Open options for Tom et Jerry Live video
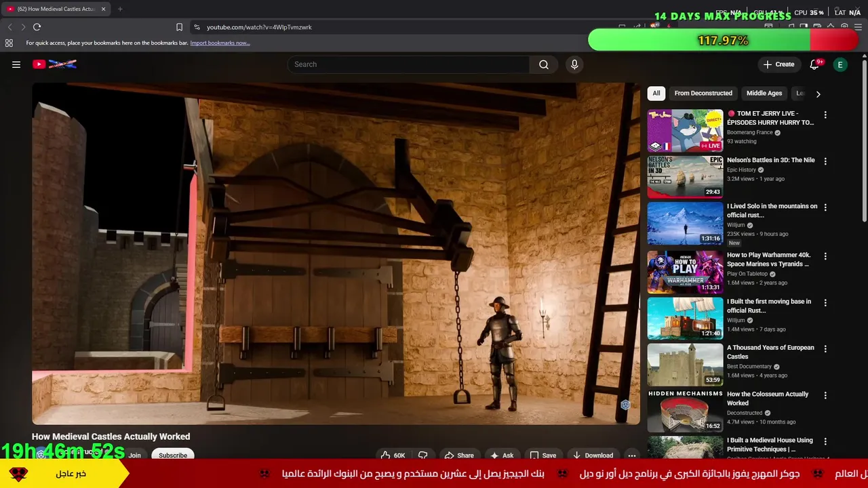Viewport: 868px width, 488px height. click(825, 115)
